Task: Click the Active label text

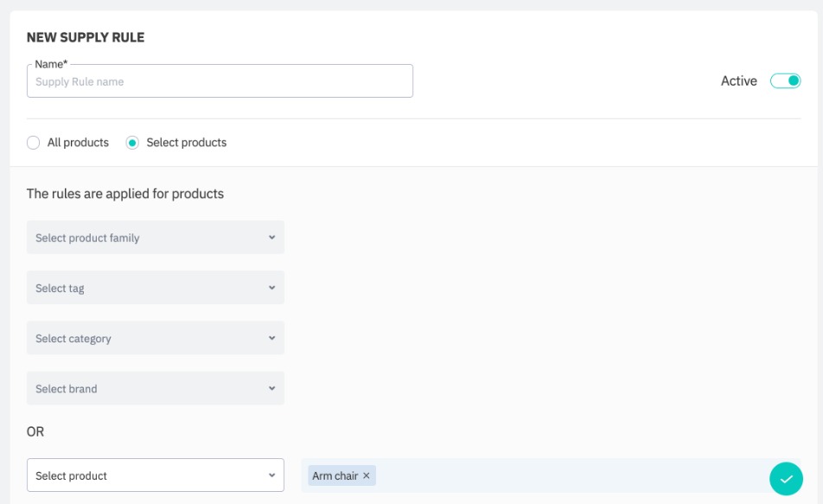Action: pos(738,80)
